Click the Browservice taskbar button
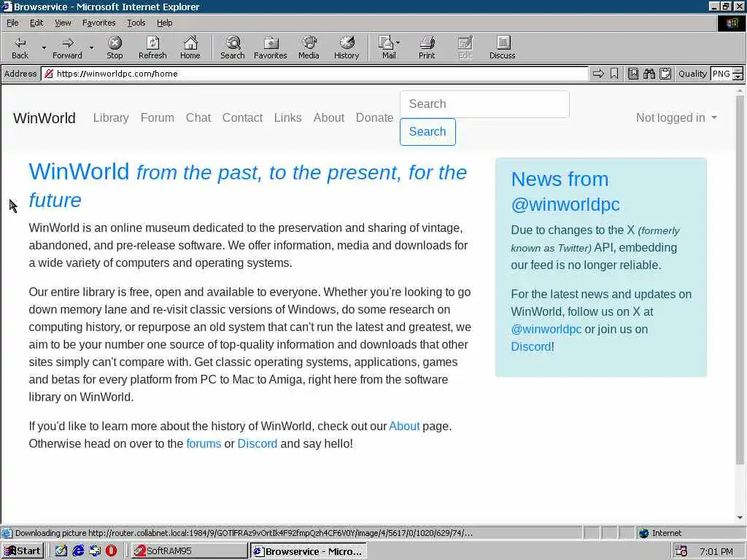Image resolution: width=747 pixels, height=560 pixels. 309,551
